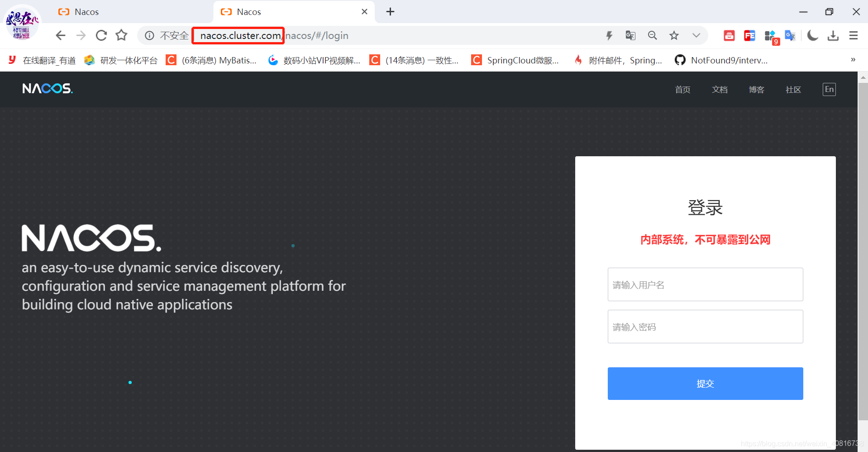This screenshot has width=868, height=452.
Task: Expand the address bar dropdown chevron
Action: tap(696, 35)
